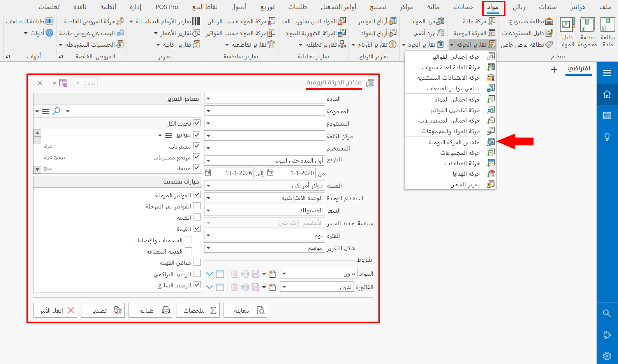The width and height of the screenshot is (618, 364).
Task: Open فواتير menu tab
Action: click(578, 7)
